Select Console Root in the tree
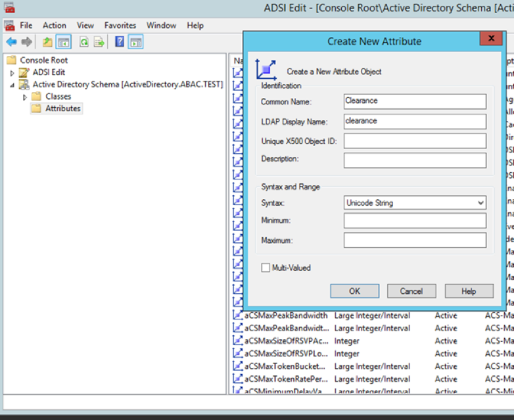The image size is (514, 420). (44, 60)
